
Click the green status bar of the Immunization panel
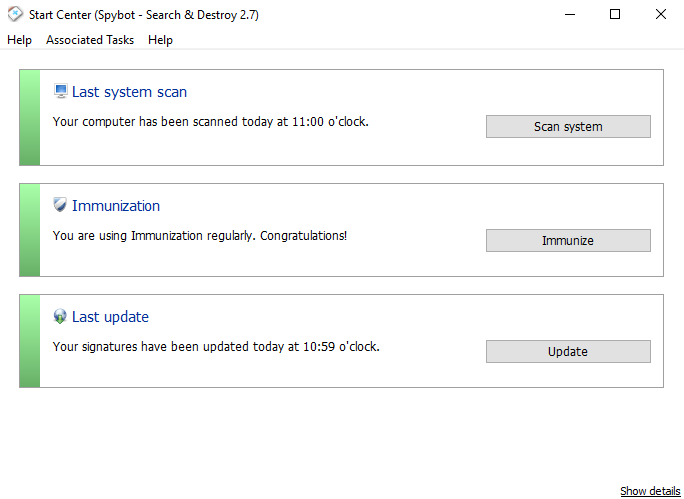pyautogui.click(x=30, y=229)
